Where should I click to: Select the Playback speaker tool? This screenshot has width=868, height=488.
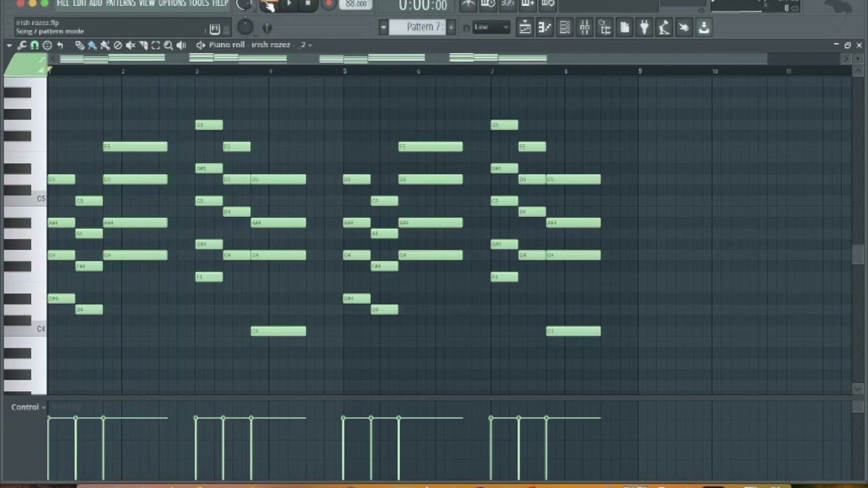181,45
